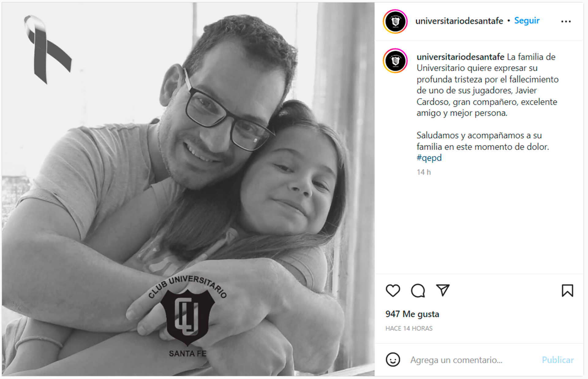
Task: Follow the account with Seguir
Action: pos(526,21)
